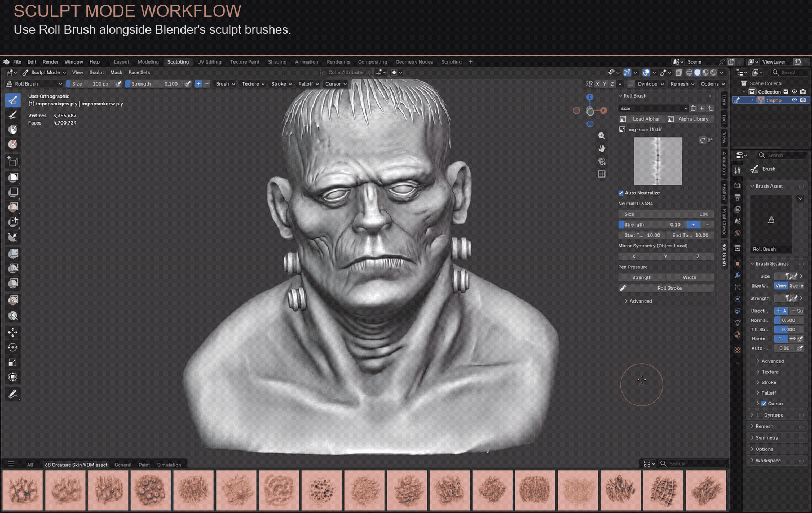Switch to wireframe viewport shading
The width and height of the screenshot is (812, 513).
point(689,73)
